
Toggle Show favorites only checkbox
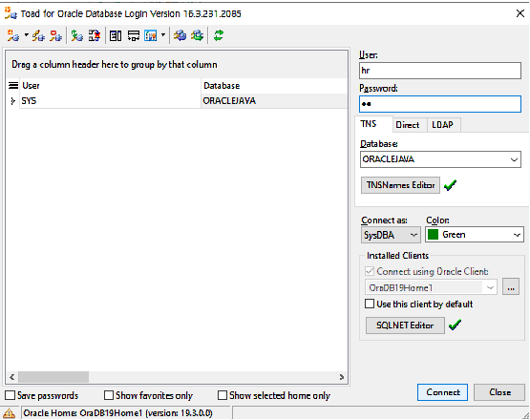click(109, 395)
